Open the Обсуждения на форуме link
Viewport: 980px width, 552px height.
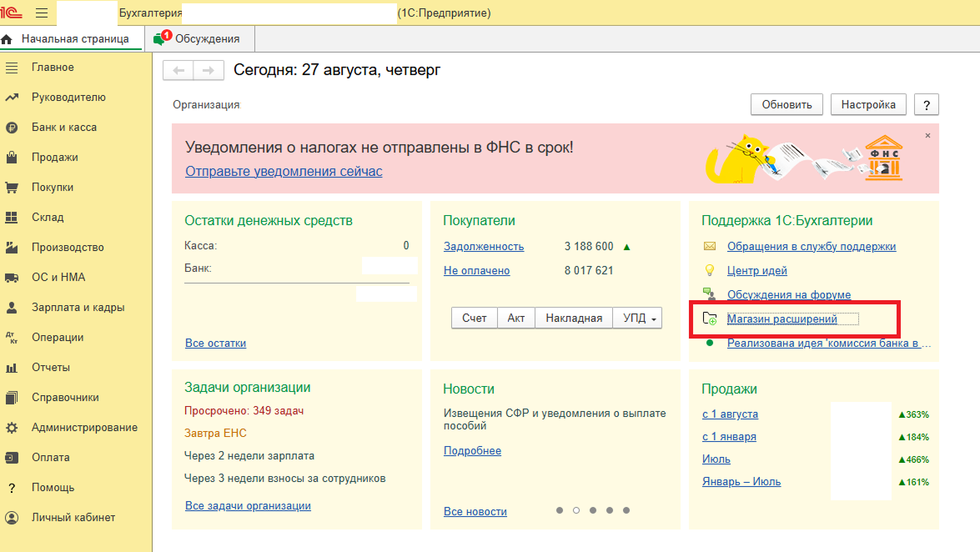coord(789,294)
